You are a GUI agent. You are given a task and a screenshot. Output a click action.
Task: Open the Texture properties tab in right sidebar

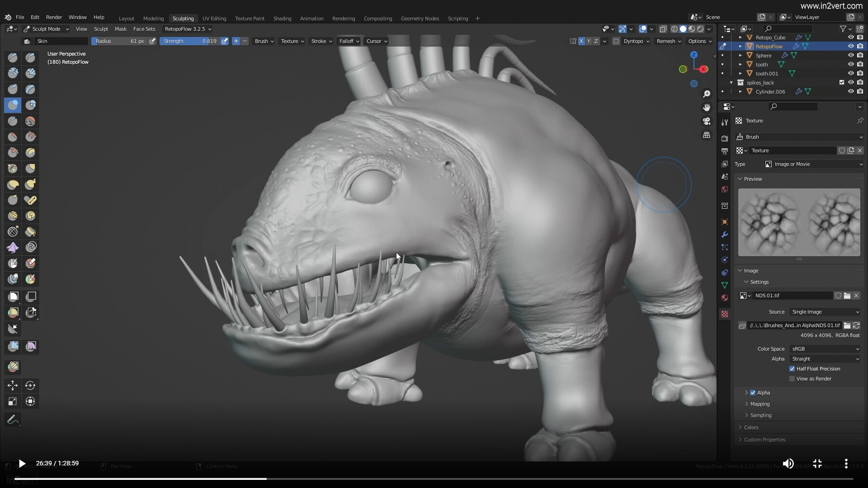click(x=725, y=314)
